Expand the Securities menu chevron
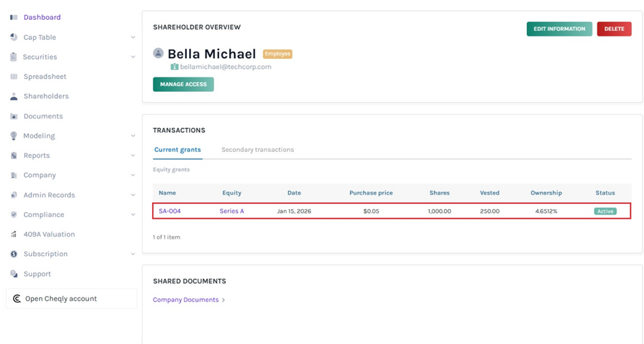The image size is (644, 344). pyautogui.click(x=133, y=57)
